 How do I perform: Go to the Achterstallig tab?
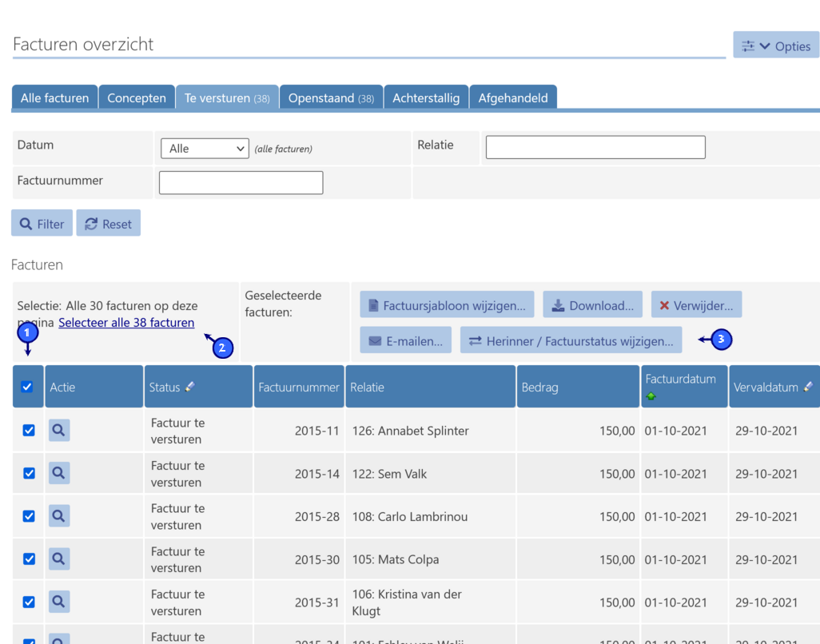426,97
